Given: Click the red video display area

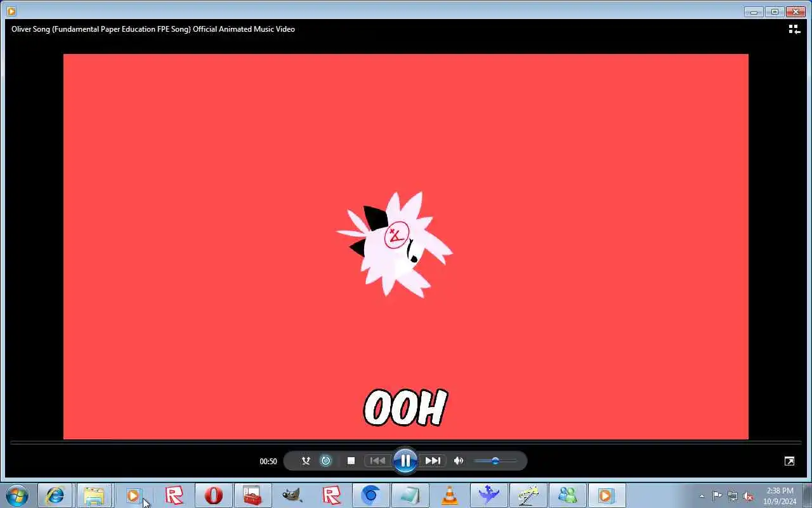Looking at the screenshot, I should [406, 246].
